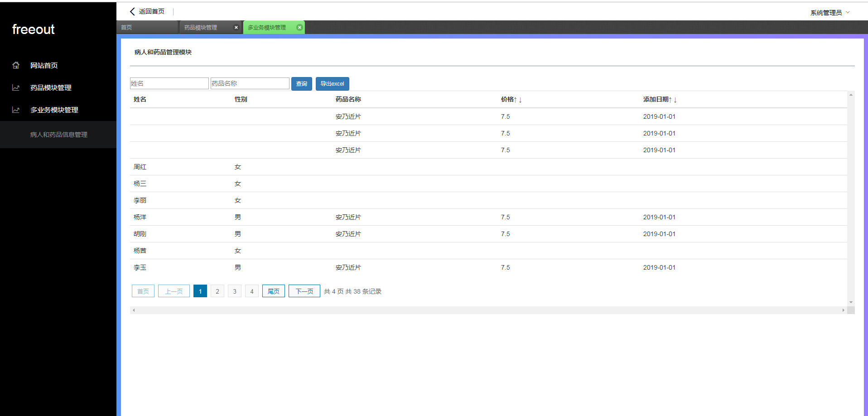
Task: Sort 价格 ascending with the up arrow
Action: (516, 100)
